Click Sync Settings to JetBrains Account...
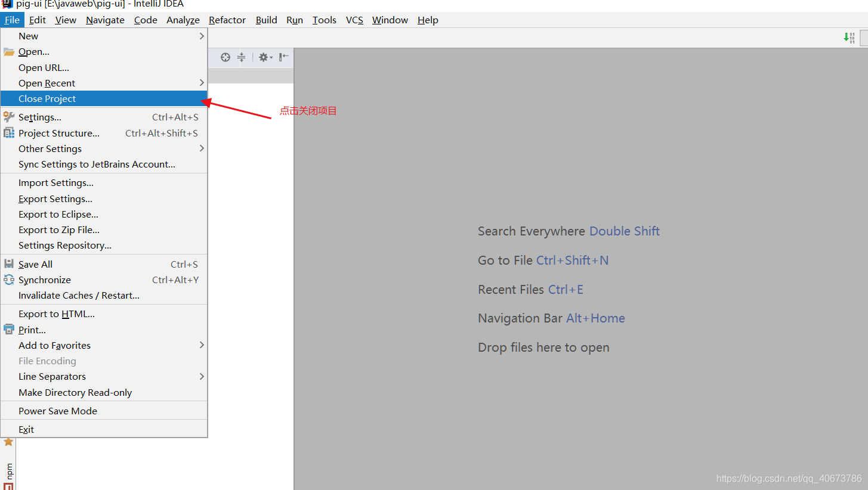Screen dimensions: 868x490 104,164
